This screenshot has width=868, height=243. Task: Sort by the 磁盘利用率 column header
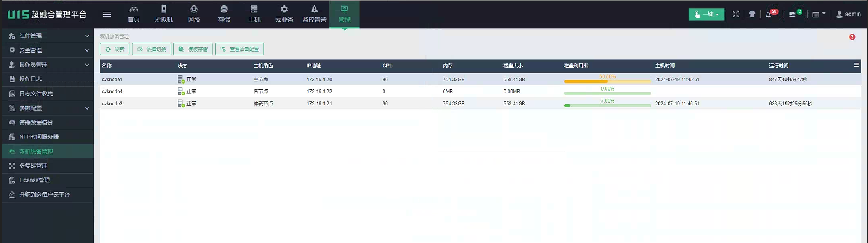coord(576,66)
